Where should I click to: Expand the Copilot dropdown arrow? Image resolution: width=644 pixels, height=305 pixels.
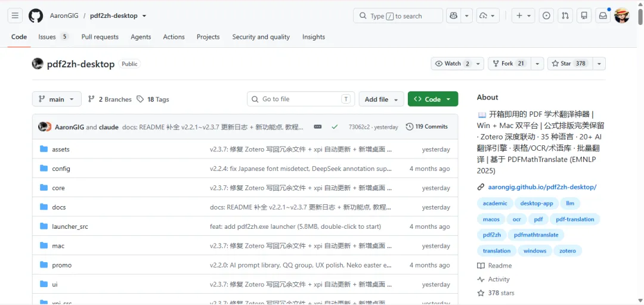pos(466,16)
